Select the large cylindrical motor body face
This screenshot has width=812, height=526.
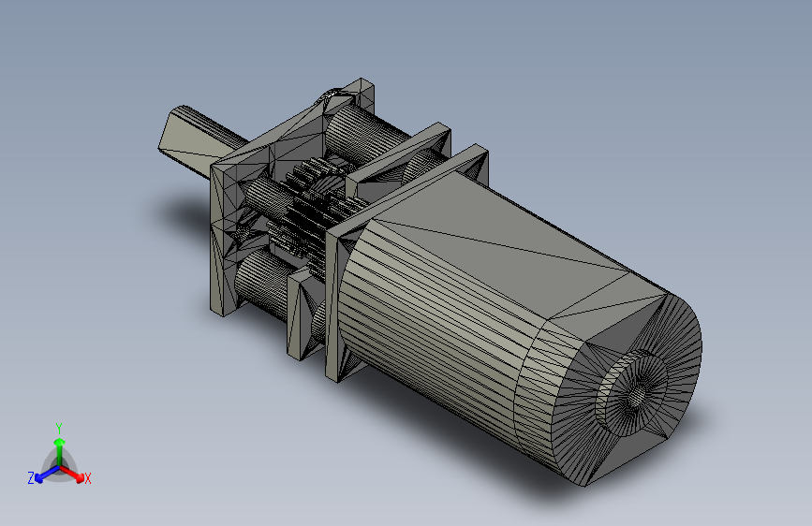[440, 331]
